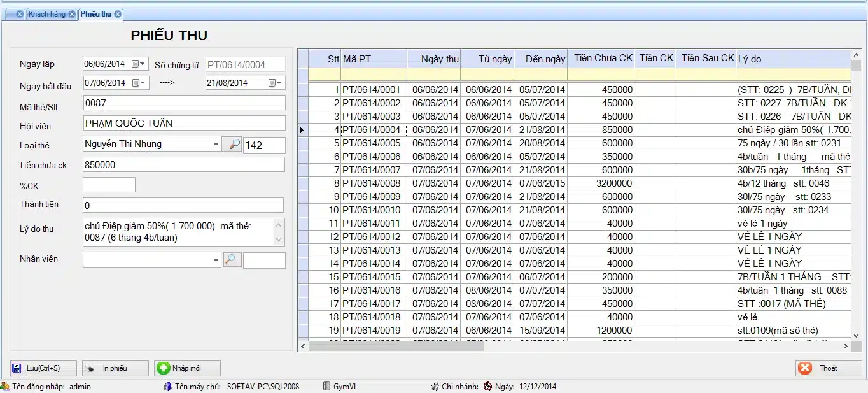
Task: Click the Hội viên name field
Action: click(x=184, y=124)
